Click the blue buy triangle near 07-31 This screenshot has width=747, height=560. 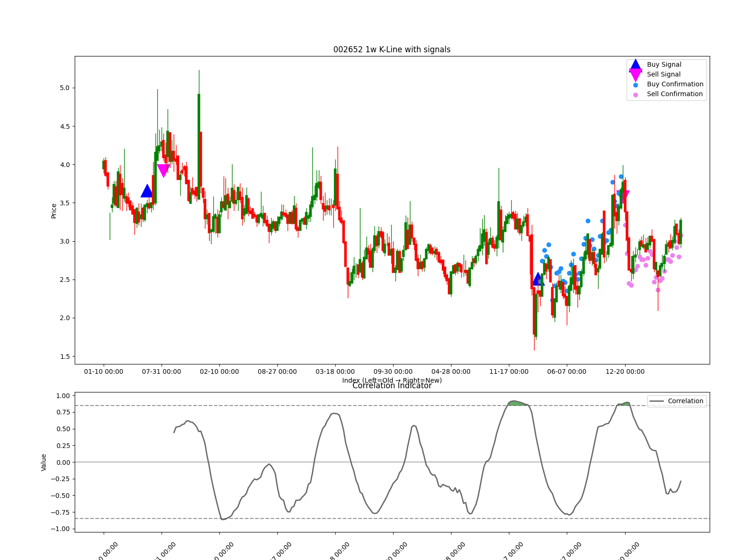pos(147,191)
